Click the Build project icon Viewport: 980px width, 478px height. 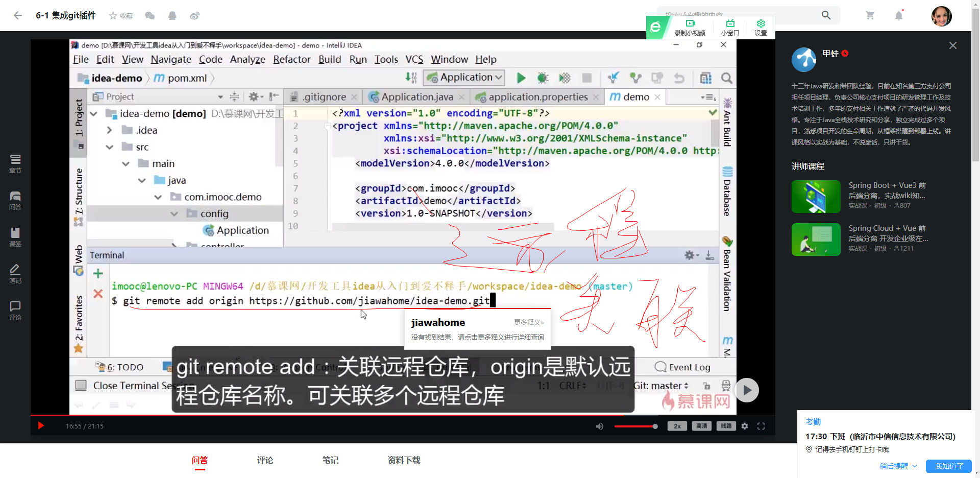411,78
